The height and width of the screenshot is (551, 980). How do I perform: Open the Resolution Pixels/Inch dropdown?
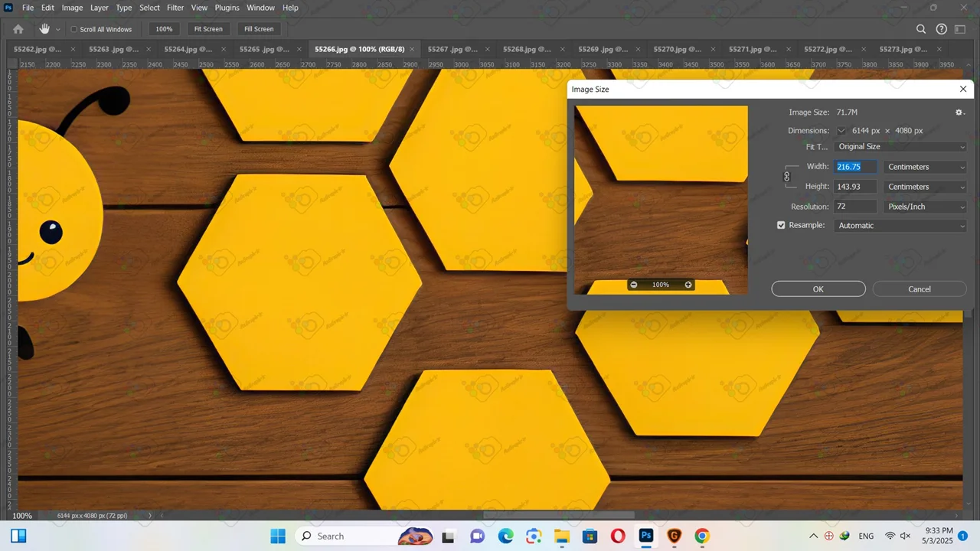click(x=926, y=207)
